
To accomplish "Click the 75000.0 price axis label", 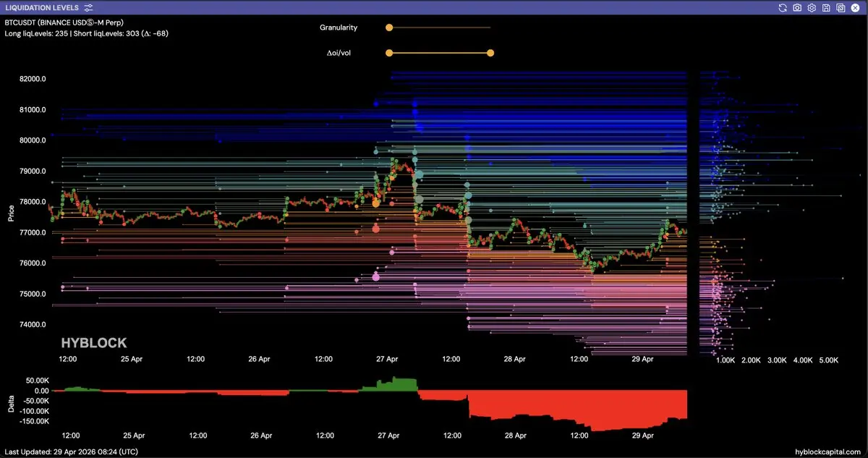I will click(33, 294).
